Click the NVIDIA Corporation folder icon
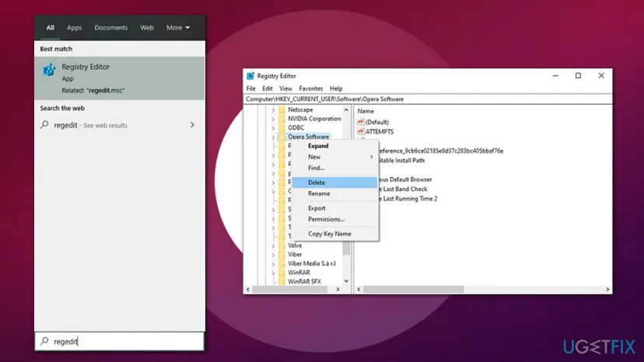644x362 pixels. (x=282, y=119)
